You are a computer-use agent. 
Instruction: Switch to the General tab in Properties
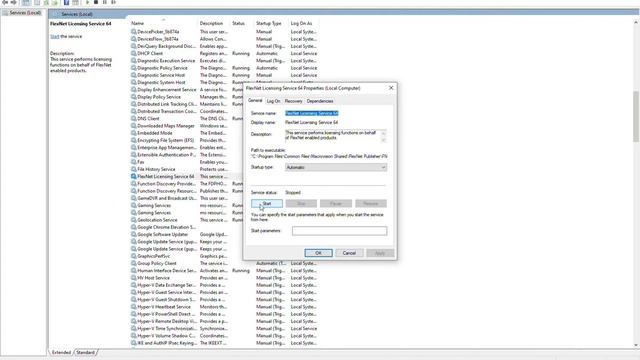tap(255, 100)
